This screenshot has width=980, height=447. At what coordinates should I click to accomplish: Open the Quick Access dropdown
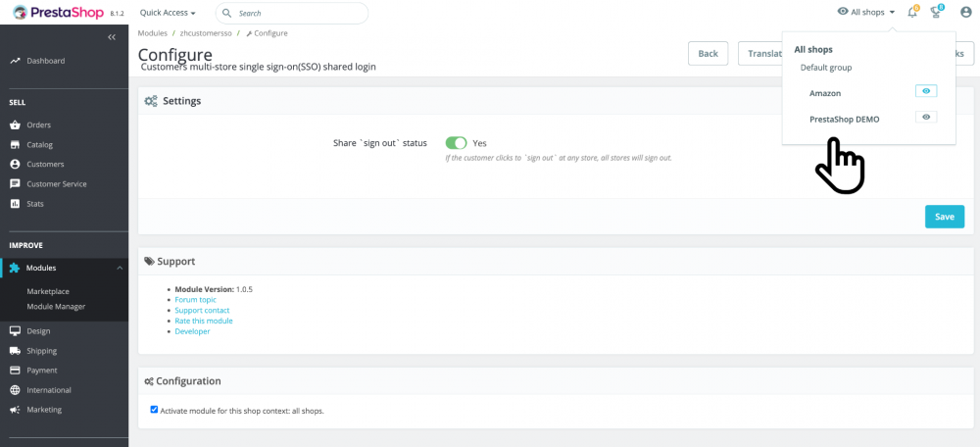168,13
